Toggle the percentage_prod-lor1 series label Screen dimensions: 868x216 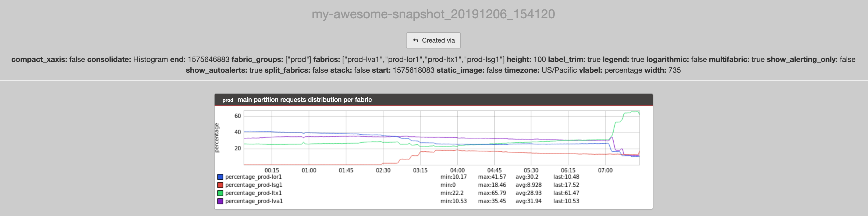pos(253,177)
